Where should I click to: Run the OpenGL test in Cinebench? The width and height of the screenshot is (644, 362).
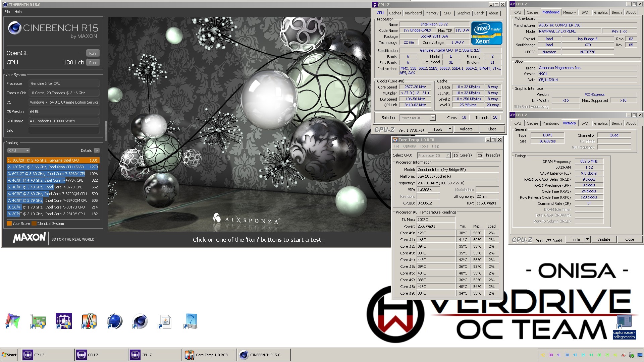coord(93,53)
